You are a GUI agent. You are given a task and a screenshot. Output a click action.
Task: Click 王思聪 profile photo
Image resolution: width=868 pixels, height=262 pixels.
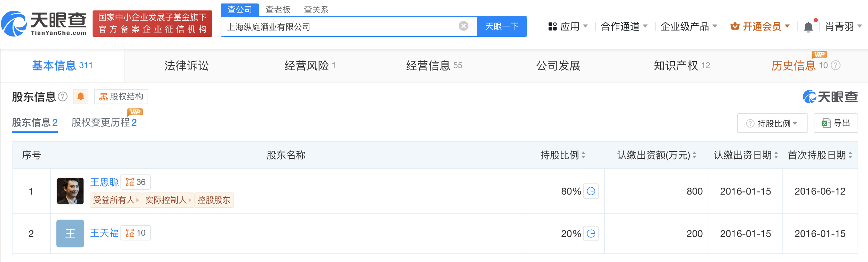pyautogui.click(x=70, y=191)
